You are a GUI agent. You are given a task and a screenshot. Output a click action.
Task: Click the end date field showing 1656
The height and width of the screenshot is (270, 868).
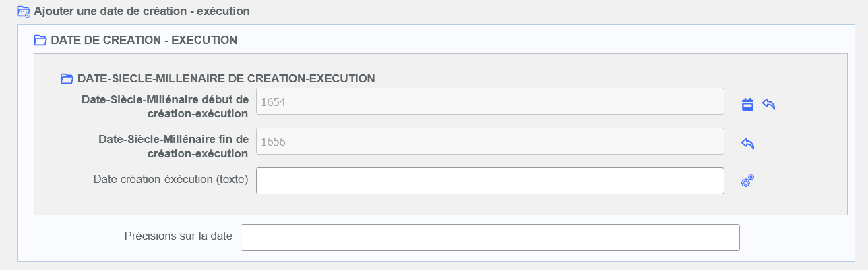click(x=490, y=141)
